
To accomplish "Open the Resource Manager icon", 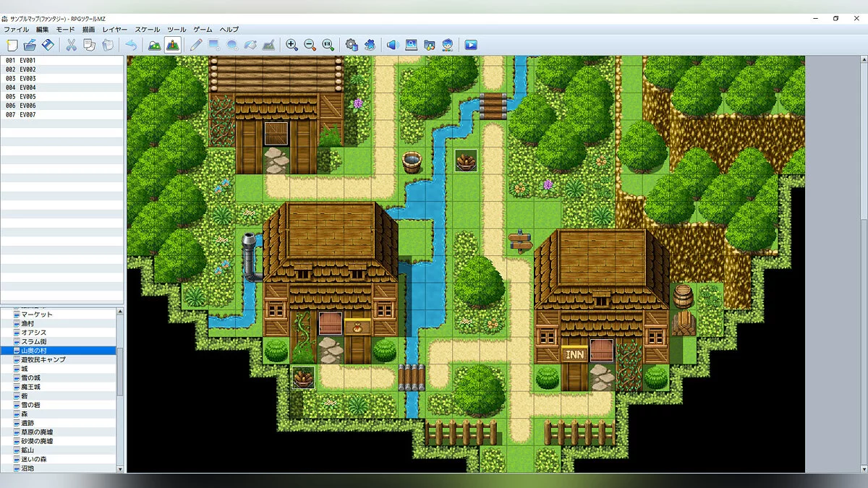I will tap(429, 45).
